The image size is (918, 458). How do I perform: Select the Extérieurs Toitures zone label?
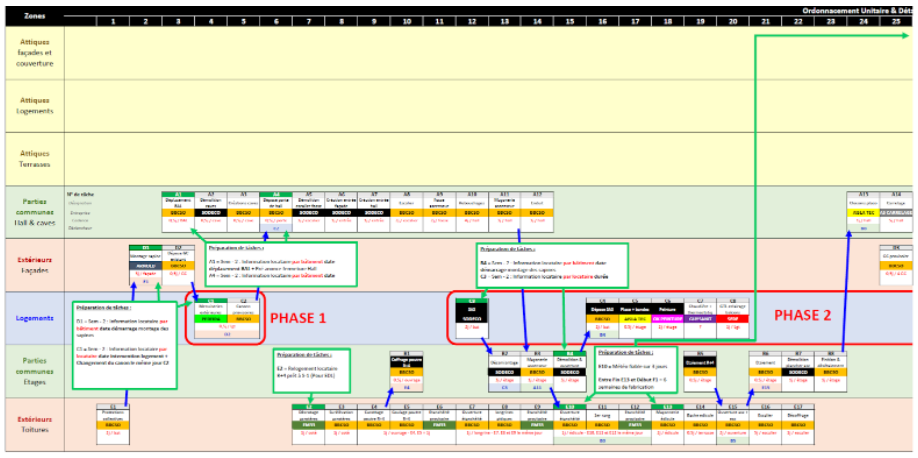click(33, 423)
